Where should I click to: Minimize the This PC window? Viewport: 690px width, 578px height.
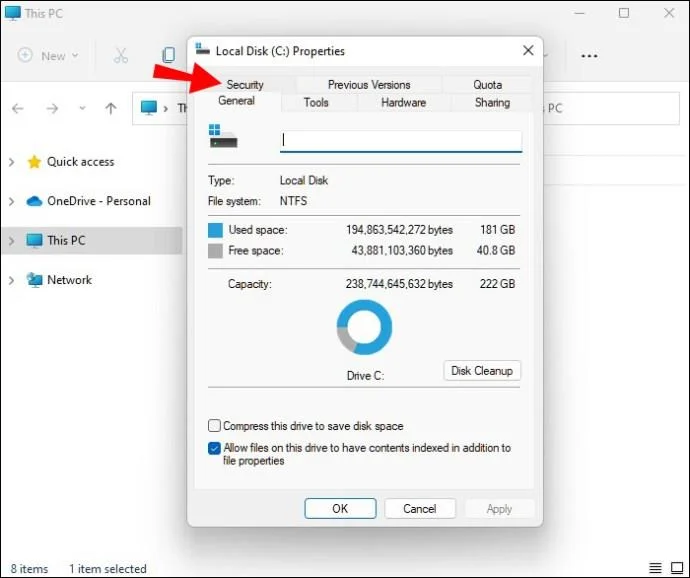pos(580,13)
